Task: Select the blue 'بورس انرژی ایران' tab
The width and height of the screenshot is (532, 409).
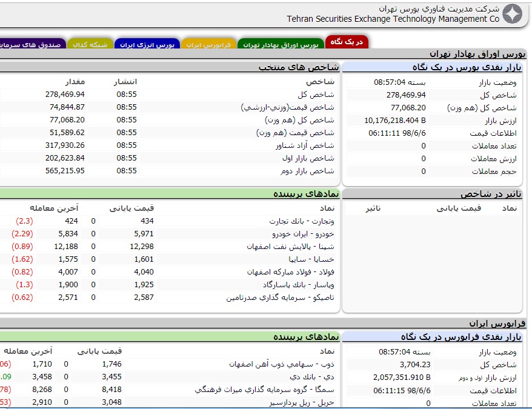Action: click(147, 44)
